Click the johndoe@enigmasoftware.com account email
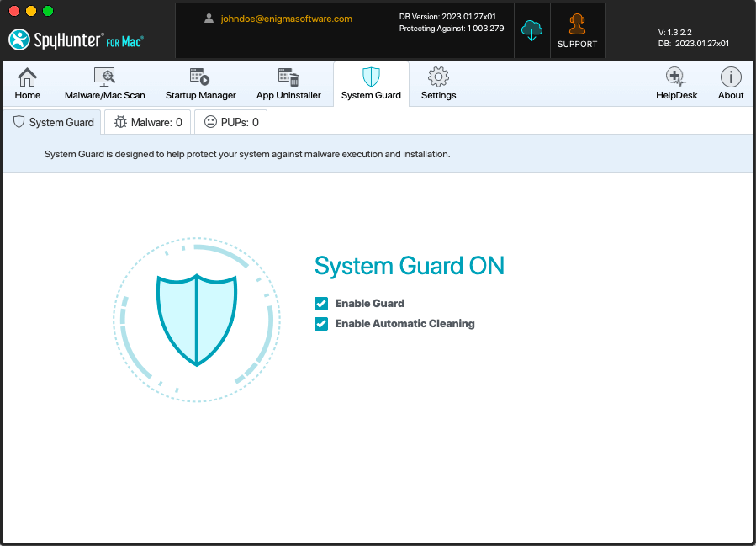The image size is (756, 546). [x=286, y=19]
